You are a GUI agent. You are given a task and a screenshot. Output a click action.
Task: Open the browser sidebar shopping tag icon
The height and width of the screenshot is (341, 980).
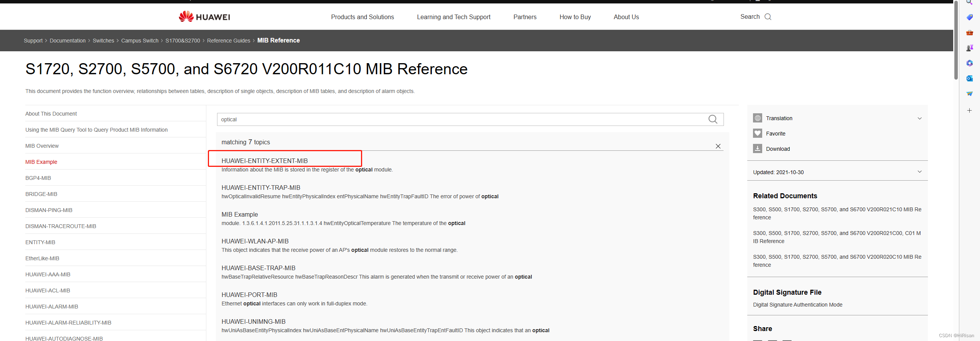coord(970,17)
